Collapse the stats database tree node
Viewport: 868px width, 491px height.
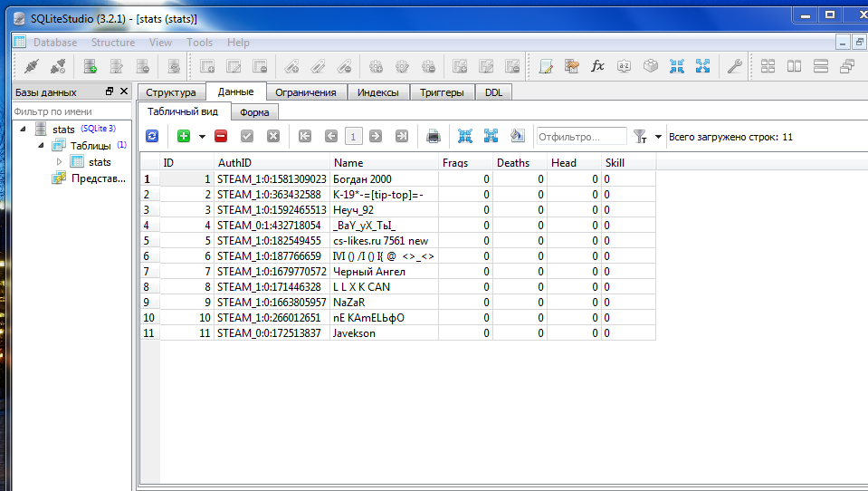(24, 129)
